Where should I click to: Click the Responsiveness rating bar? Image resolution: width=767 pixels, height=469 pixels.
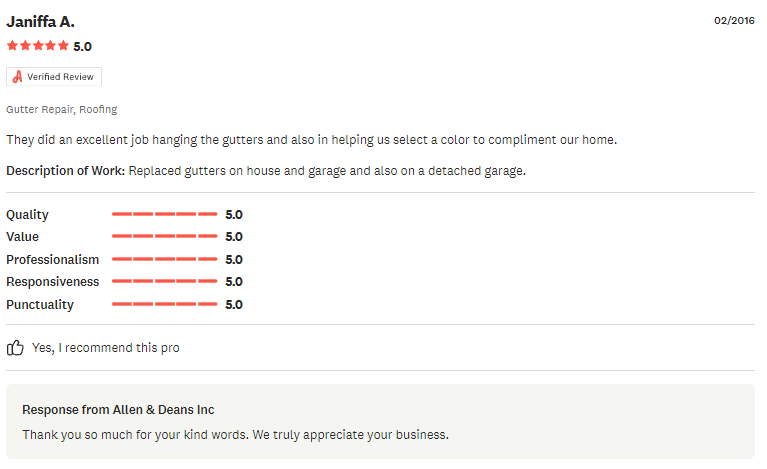click(x=164, y=281)
